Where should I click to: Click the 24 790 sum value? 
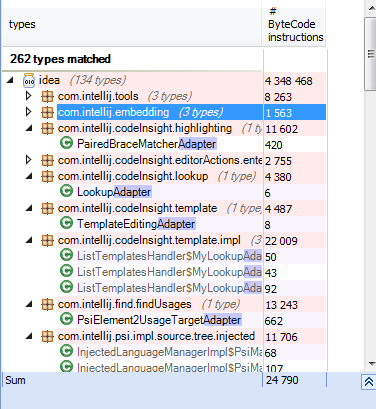[x=282, y=380]
